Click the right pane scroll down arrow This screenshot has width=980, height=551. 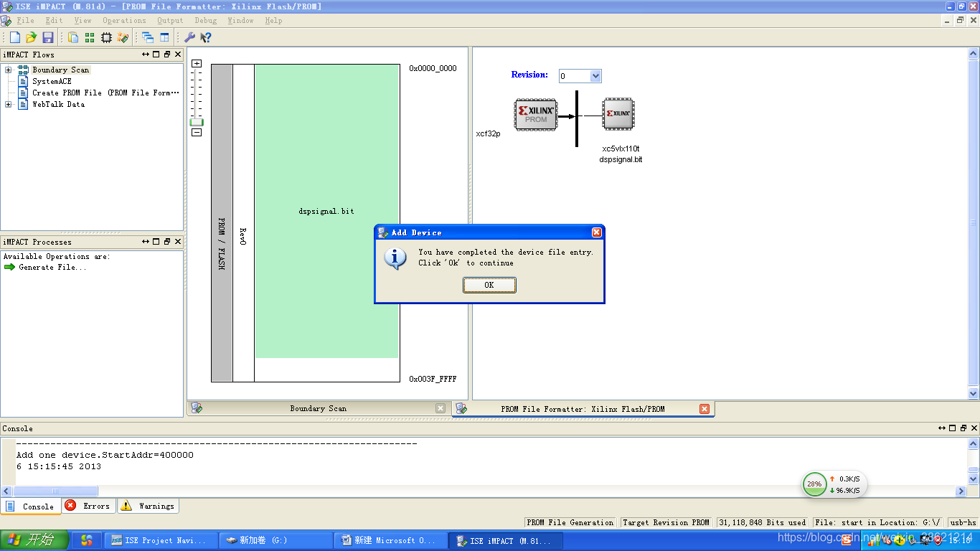[974, 394]
